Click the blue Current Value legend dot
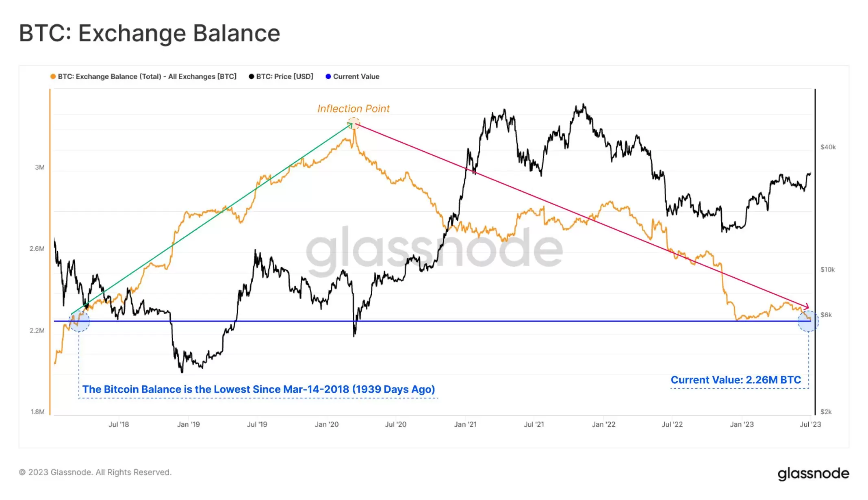The image size is (868, 500). coord(328,76)
